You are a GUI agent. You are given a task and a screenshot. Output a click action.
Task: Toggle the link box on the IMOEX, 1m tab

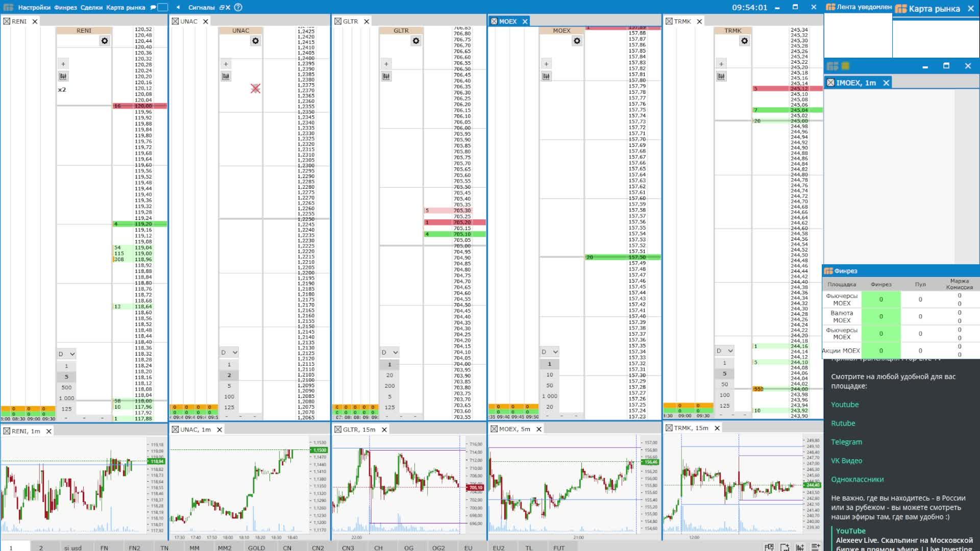tap(830, 83)
